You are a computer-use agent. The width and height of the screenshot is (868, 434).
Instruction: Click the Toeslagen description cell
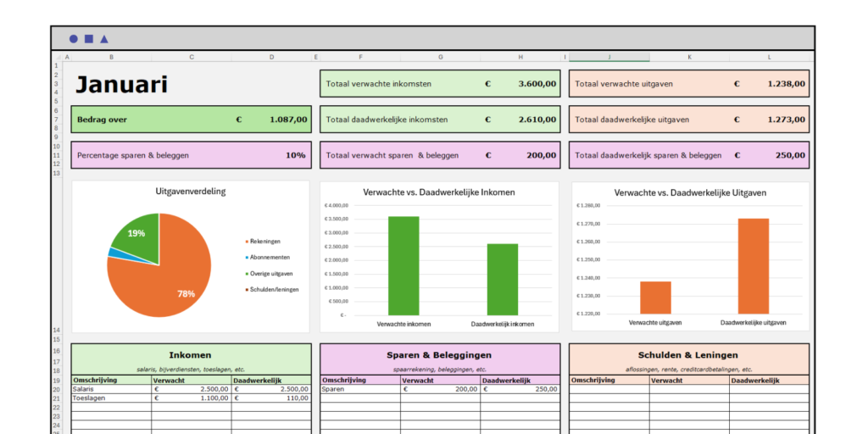(x=111, y=398)
